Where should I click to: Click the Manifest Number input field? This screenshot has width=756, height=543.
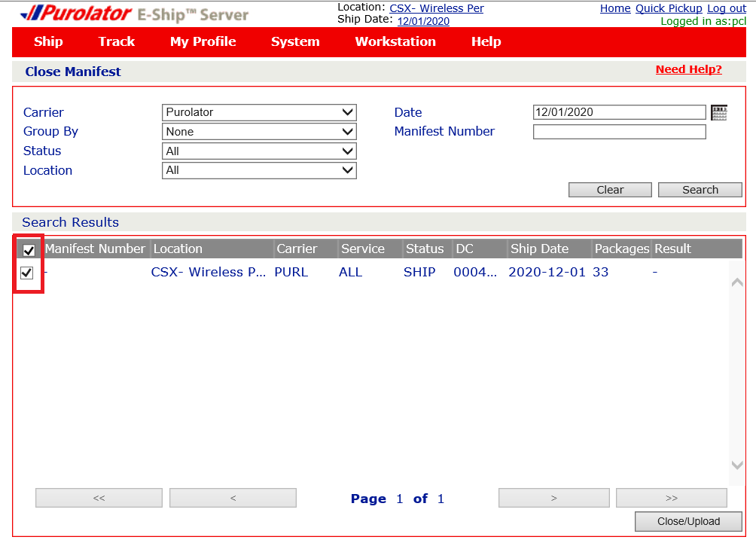point(619,132)
